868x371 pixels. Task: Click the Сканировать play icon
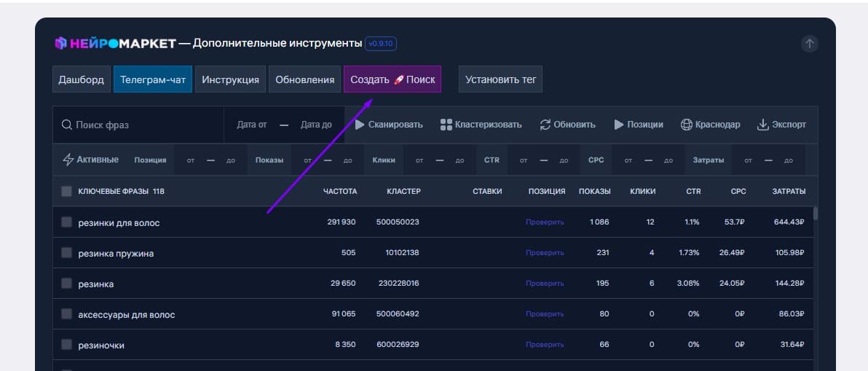360,125
